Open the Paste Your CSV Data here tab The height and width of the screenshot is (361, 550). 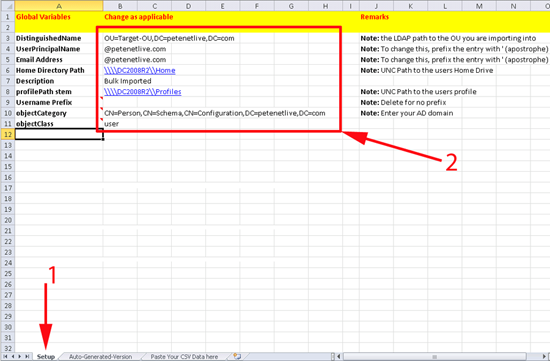184,356
